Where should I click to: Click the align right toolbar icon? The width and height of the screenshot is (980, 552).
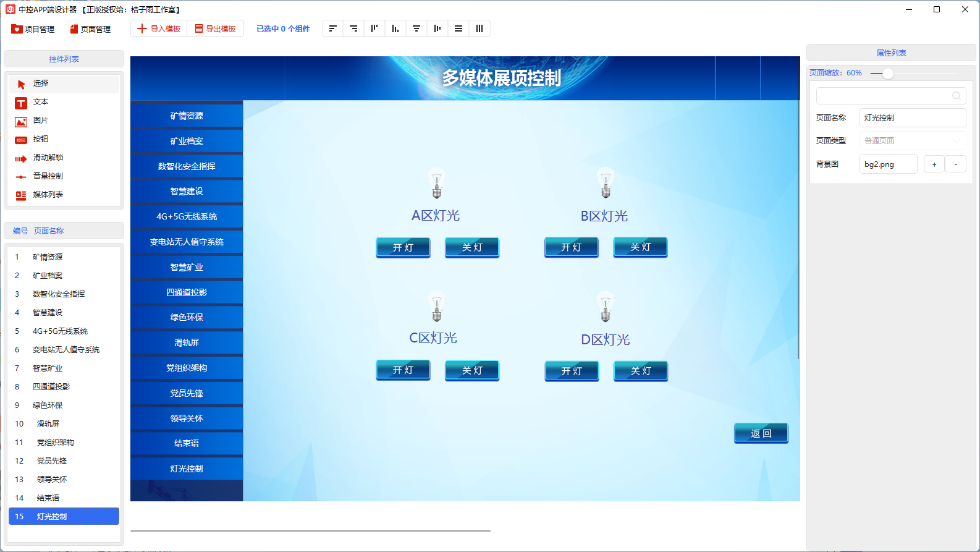pos(353,28)
